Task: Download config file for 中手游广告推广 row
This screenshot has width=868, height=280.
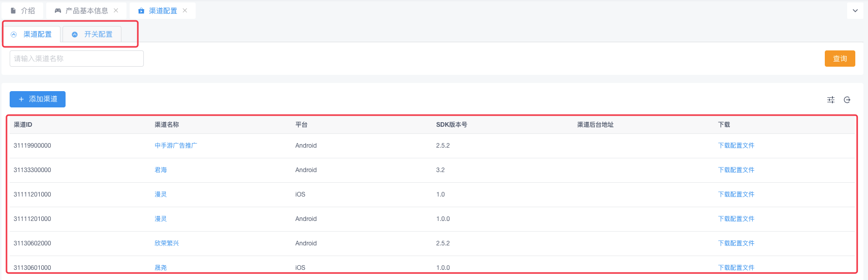Action: pos(736,146)
